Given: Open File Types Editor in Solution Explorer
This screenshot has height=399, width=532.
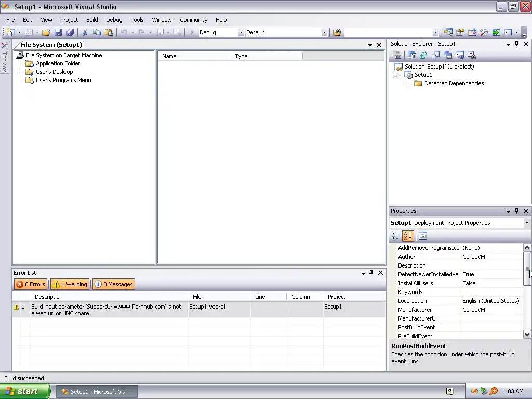Looking at the screenshot, I should click(436, 55).
